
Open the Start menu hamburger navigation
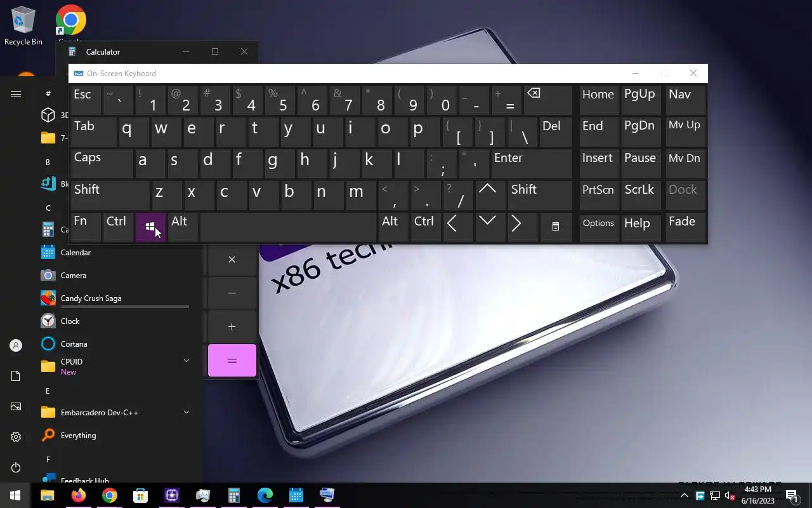pos(16,94)
